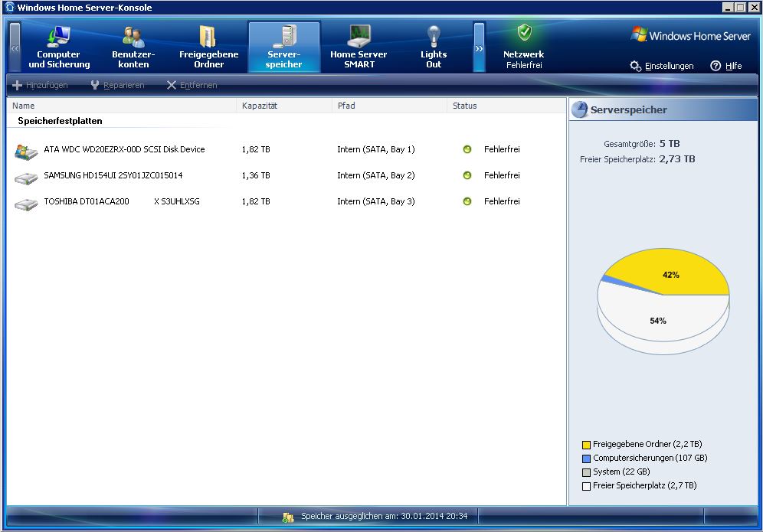Click Gesamtgröße 5 TB value
The height and width of the screenshot is (532, 763).
[x=670, y=143]
